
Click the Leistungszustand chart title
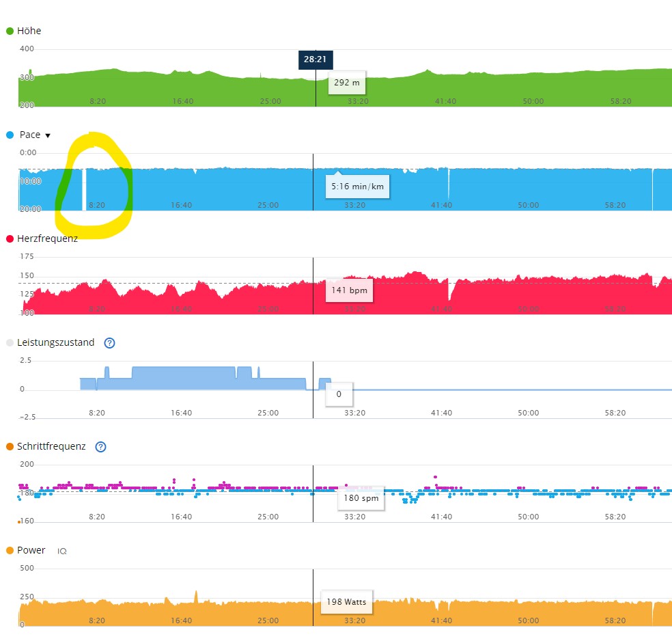point(56,342)
